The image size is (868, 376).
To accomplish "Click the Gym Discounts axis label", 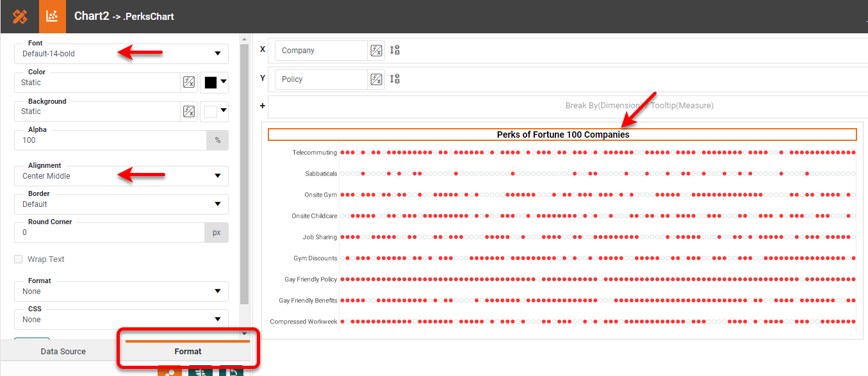I will click(315, 258).
